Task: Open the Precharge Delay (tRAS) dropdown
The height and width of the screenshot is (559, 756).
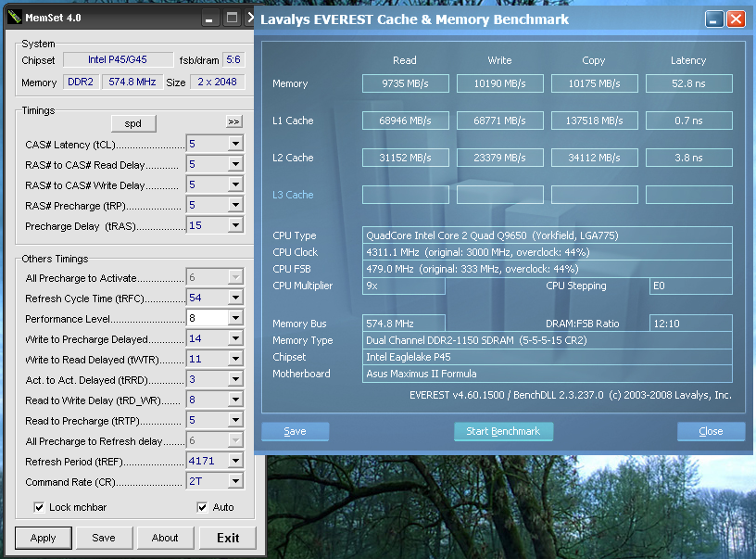Action: point(235,225)
